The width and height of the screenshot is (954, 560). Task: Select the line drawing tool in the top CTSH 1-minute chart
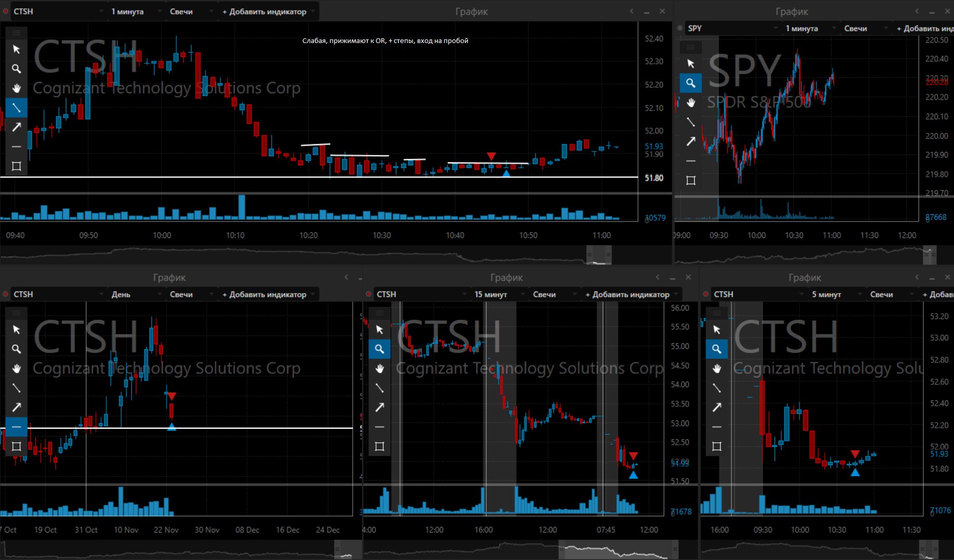coord(16,108)
